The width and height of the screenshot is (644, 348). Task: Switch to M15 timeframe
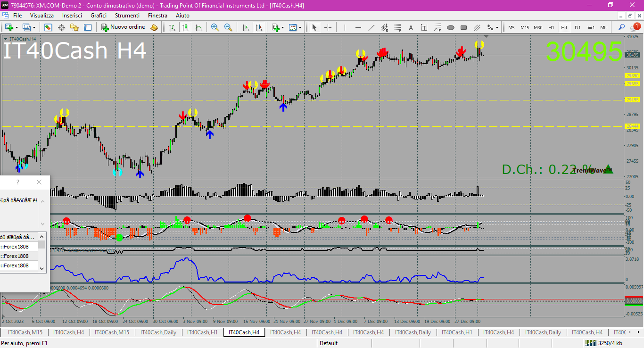(525, 27)
